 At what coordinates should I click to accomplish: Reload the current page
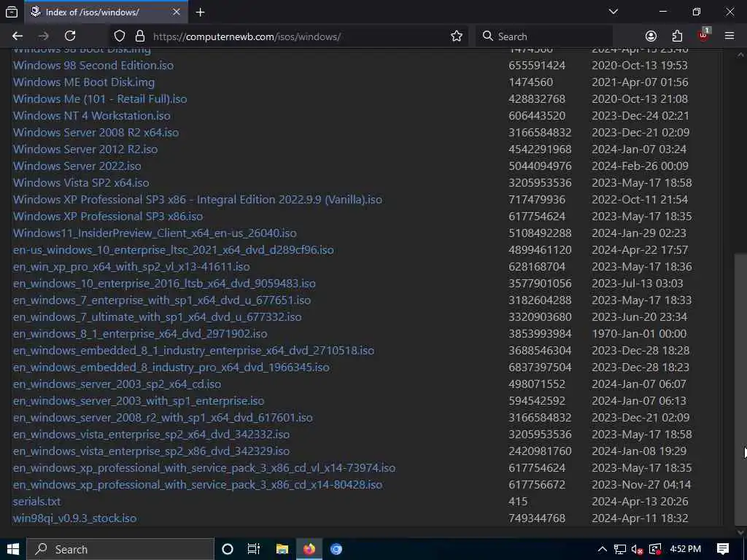click(x=70, y=36)
